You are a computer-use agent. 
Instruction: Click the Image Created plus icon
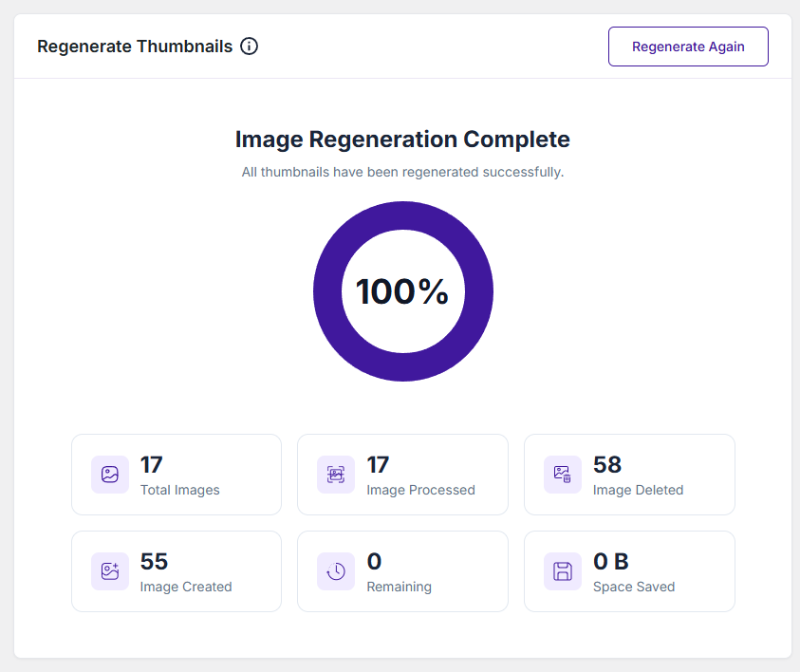110,571
